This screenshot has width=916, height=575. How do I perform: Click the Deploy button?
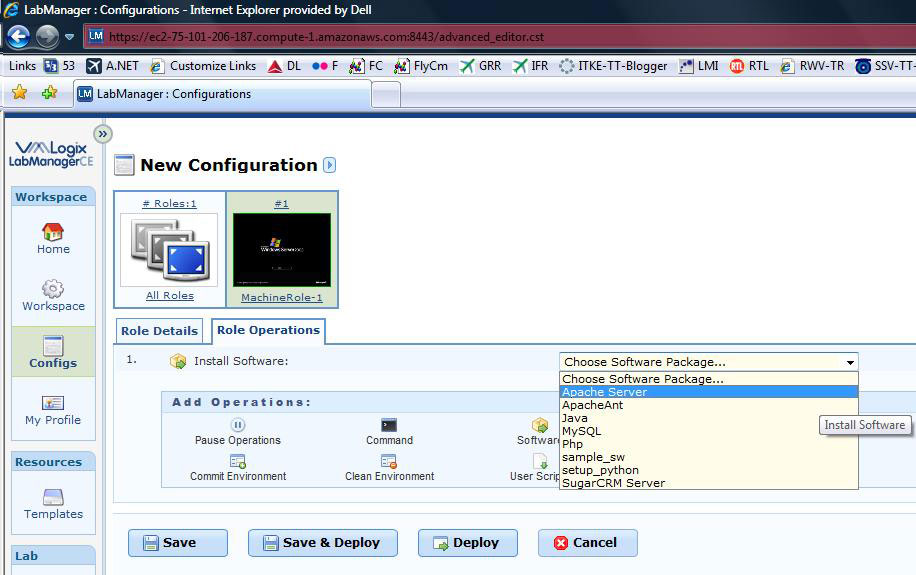click(468, 543)
